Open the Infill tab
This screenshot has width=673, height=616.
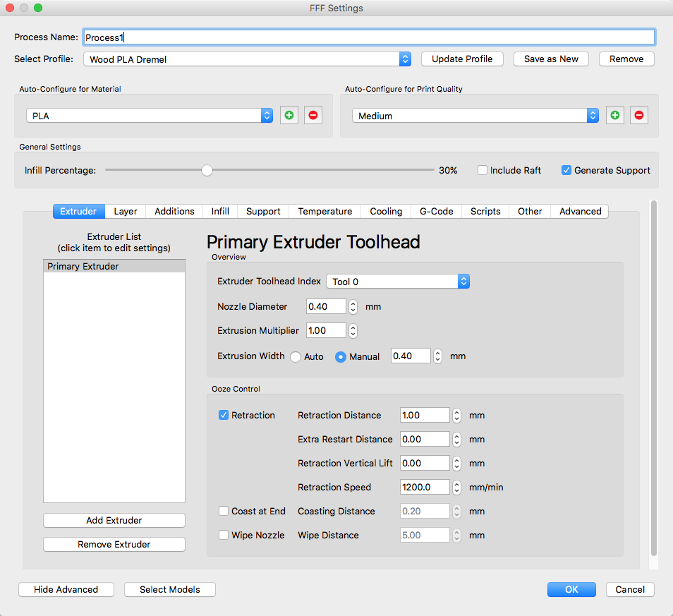click(x=220, y=211)
